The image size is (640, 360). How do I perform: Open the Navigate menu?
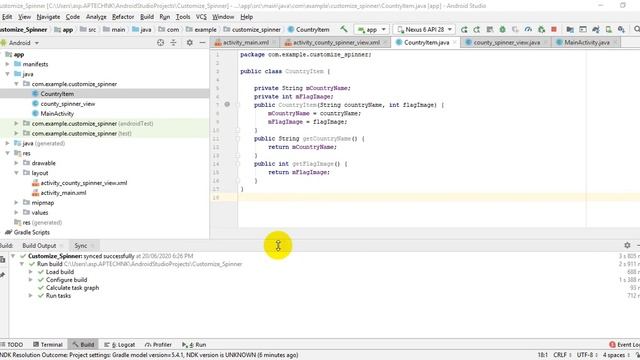pos(48,17)
